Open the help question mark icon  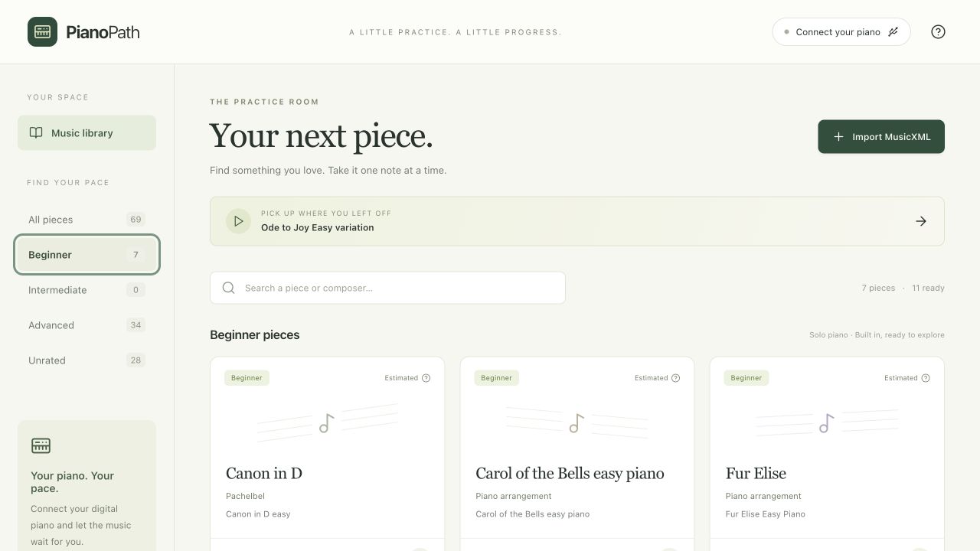click(x=938, y=32)
